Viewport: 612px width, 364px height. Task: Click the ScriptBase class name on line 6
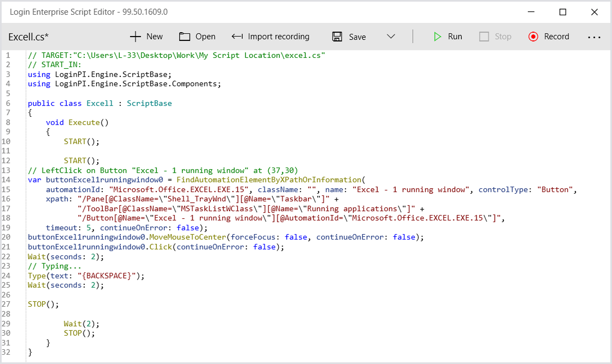pos(149,103)
